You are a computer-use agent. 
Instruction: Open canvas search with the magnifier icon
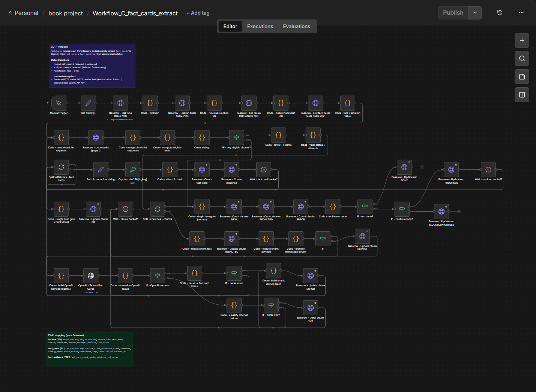click(x=522, y=58)
